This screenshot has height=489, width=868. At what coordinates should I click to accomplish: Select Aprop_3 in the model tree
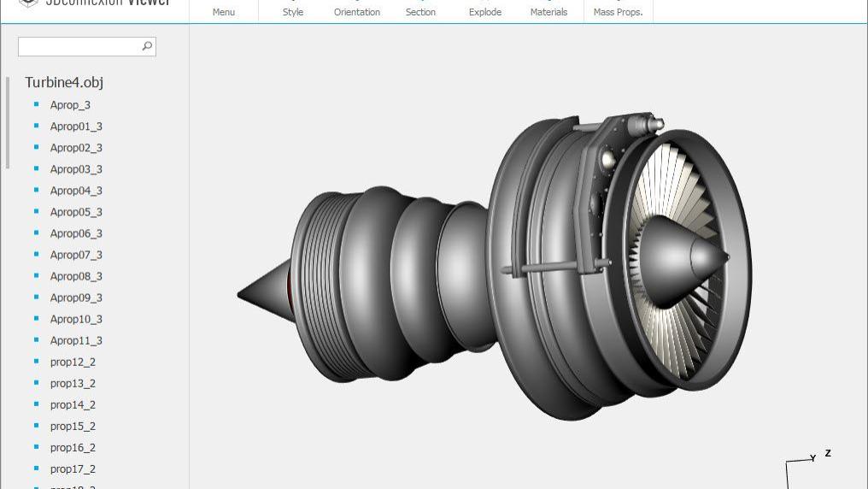click(x=70, y=105)
